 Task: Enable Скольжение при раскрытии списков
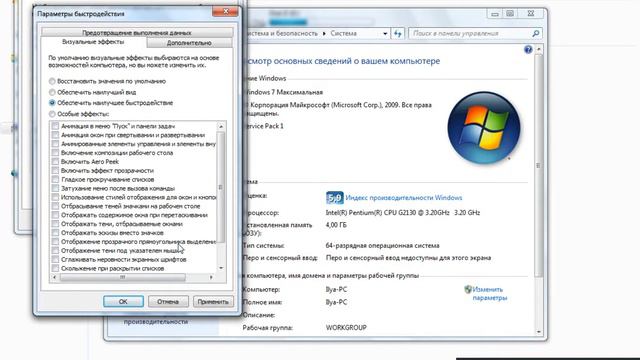coord(55,269)
